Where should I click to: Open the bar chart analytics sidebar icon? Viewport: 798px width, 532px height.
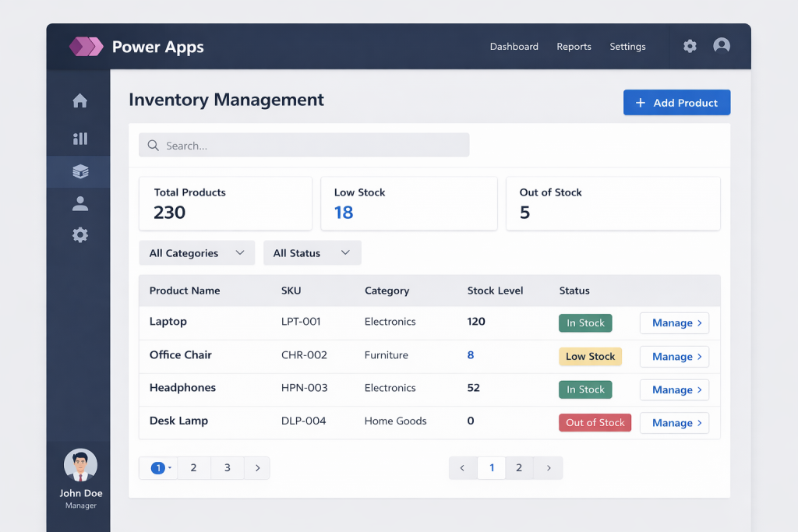click(79, 139)
